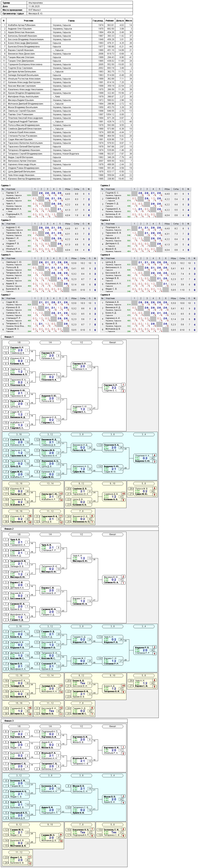Click the '3...16' placement round label in Финал-1
The image size is (199, 868).
point(19,434)
